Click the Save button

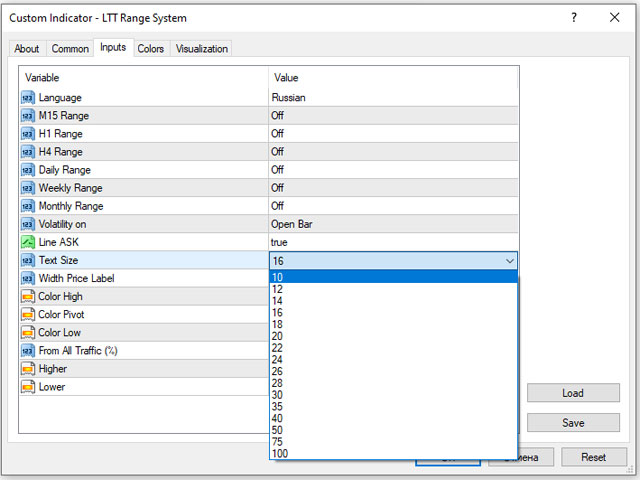[573, 423]
